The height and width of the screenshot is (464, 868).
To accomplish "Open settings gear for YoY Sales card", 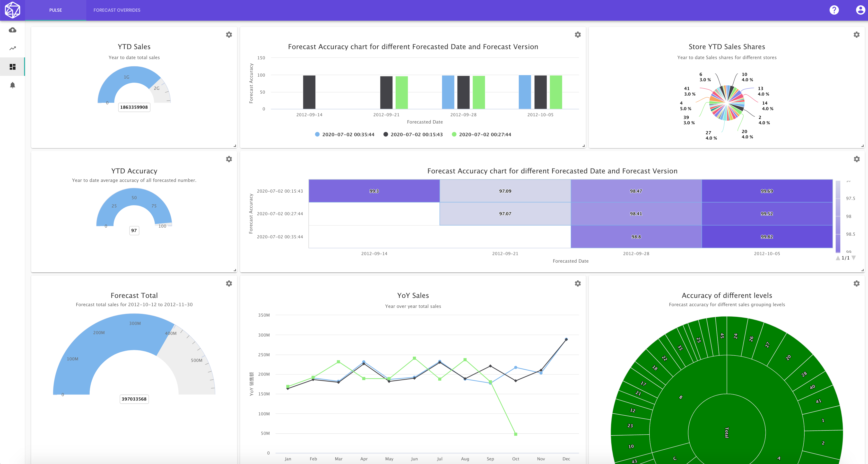I will [x=578, y=284].
